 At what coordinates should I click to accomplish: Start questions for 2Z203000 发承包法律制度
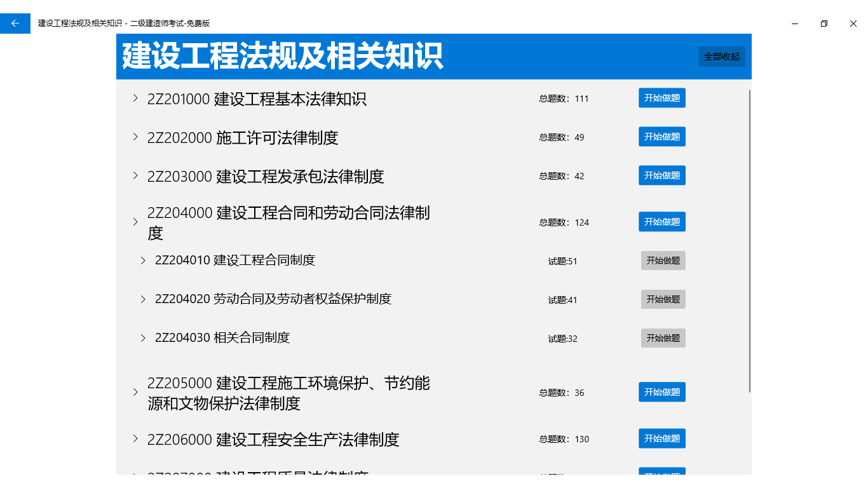coord(662,175)
